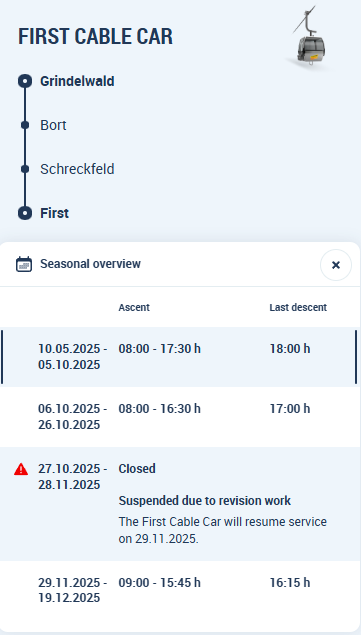Click the Ascent column header
The height and width of the screenshot is (635, 361).
point(134,307)
